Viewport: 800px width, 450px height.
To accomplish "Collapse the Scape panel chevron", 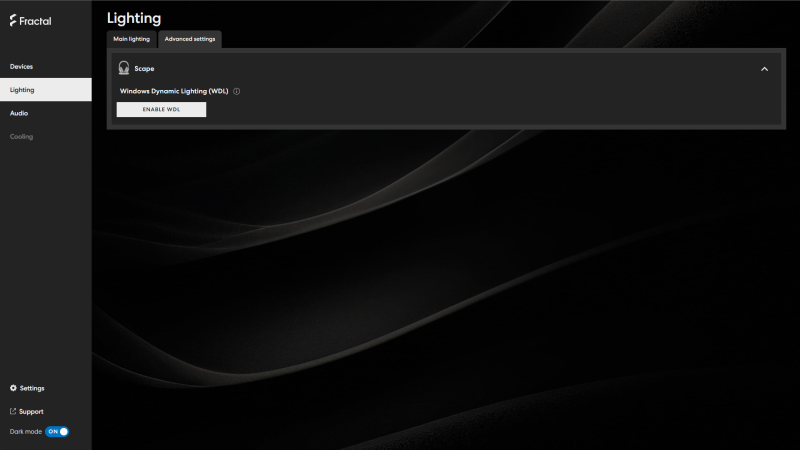I will [764, 69].
